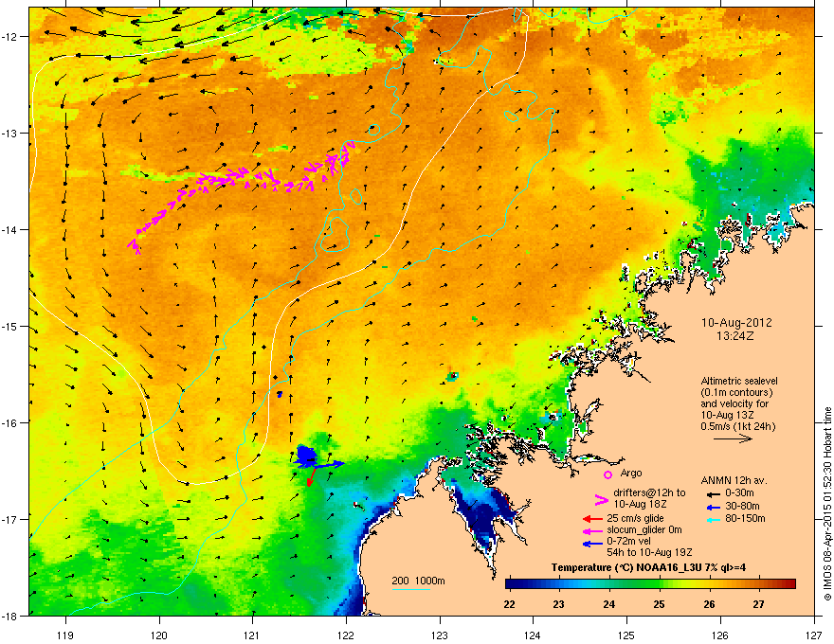Click the latitude axis label -17
This screenshot has height=644, width=834.
[9, 519]
